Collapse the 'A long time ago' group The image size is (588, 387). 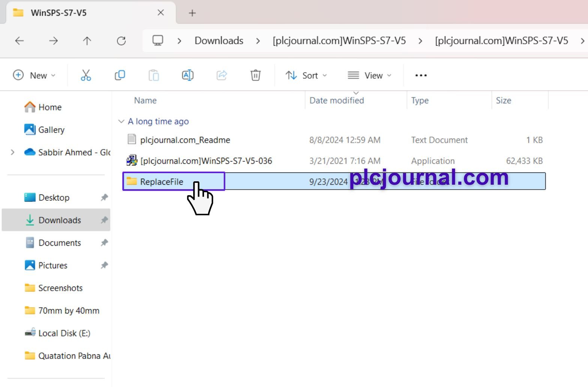[121, 121]
